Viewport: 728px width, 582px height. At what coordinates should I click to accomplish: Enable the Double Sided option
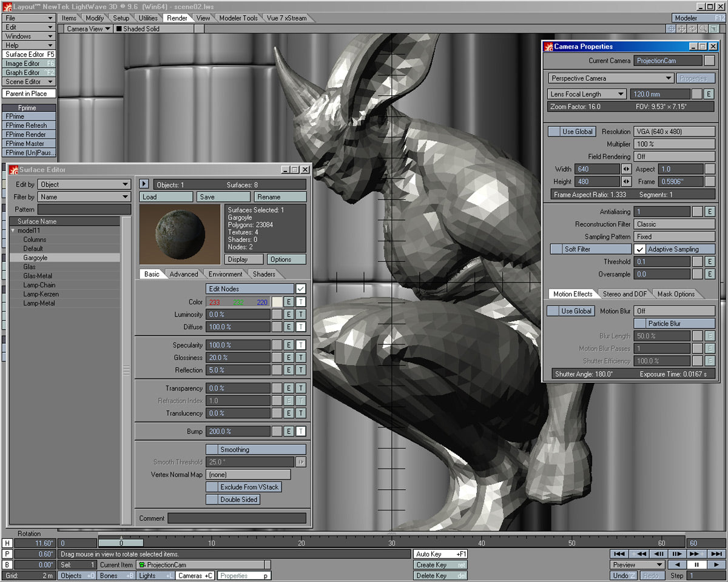point(212,500)
